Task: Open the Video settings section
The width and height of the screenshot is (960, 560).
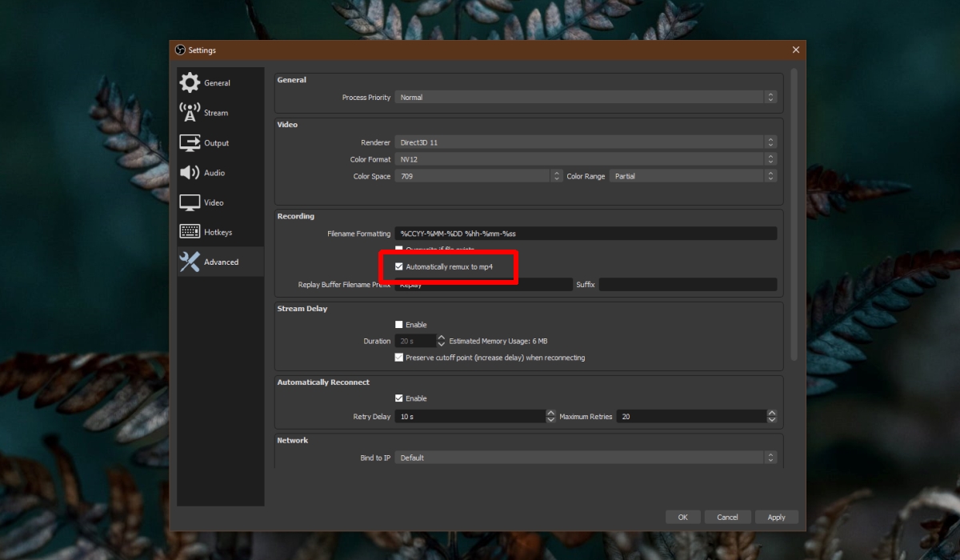Action: pyautogui.click(x=221, y=202)
